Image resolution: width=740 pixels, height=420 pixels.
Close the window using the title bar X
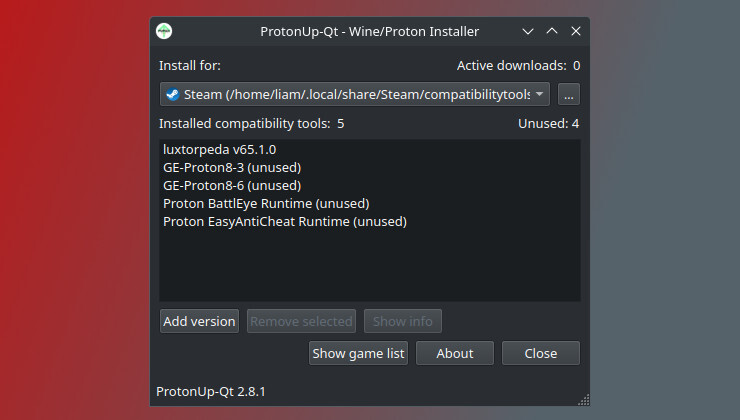(575, 31)
